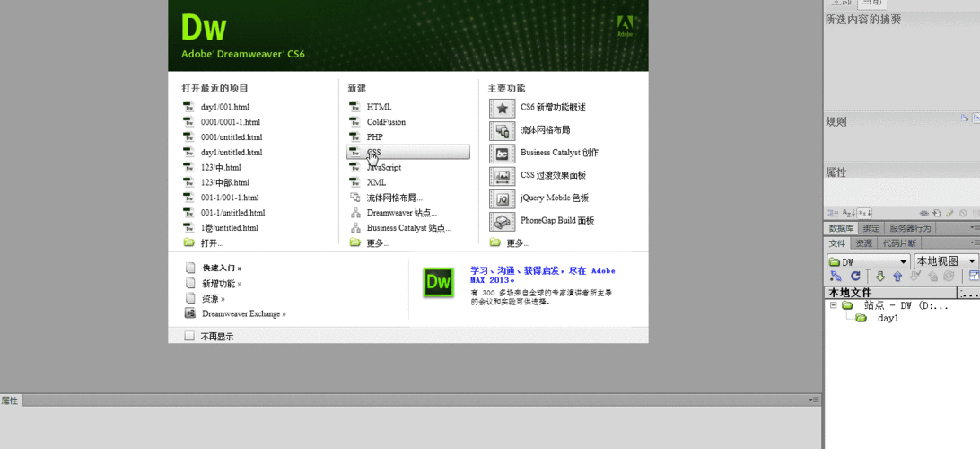Show CSS properties in A-Z list view

pyautogui.click(x=848, y=213)
